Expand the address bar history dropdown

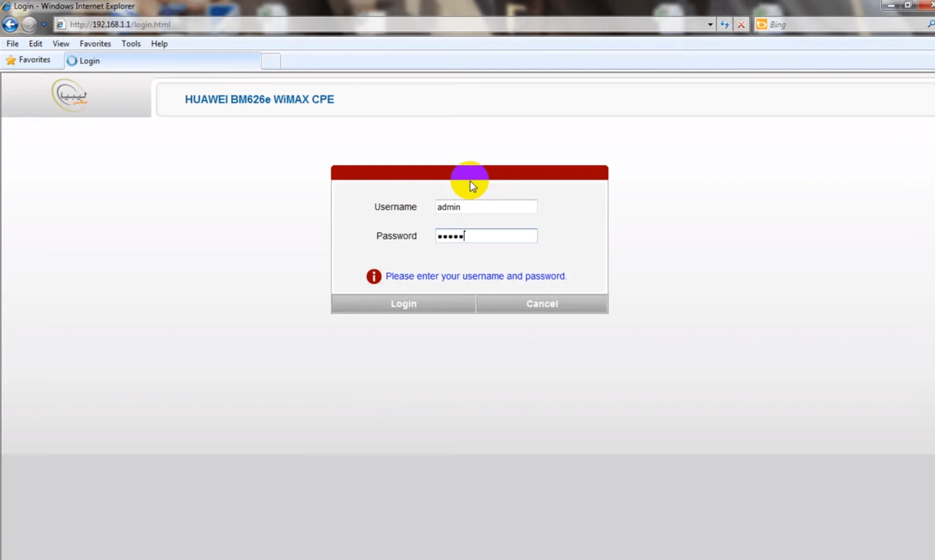tap(710, 24)
